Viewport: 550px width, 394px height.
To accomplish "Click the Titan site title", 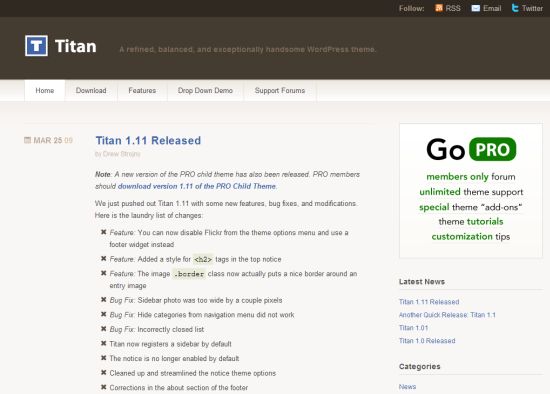I will click(x=76, y=46).
